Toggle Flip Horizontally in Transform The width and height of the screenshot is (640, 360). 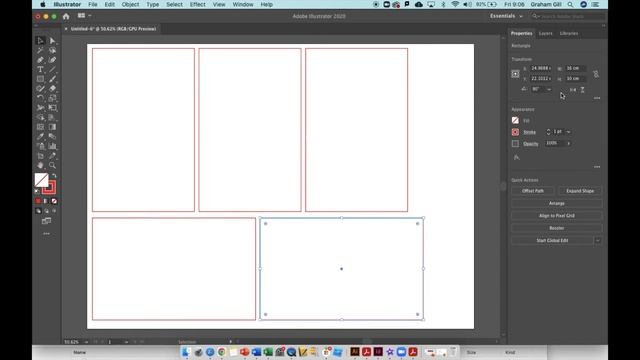(573, 90)
